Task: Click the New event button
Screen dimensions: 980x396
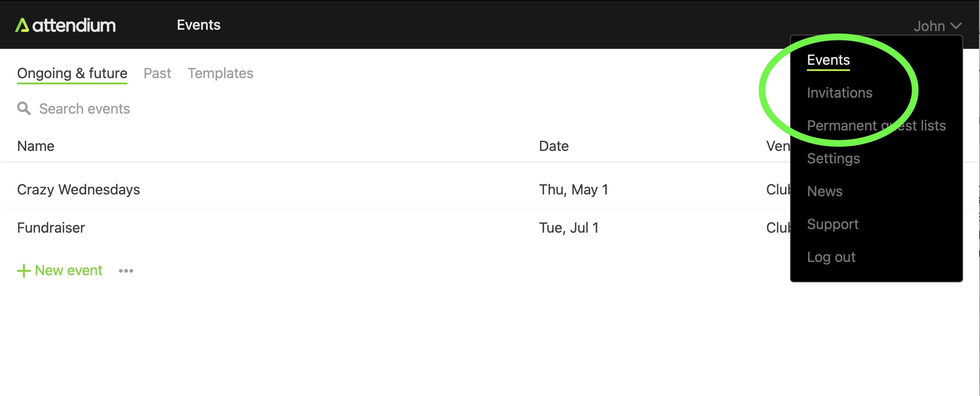Action: pos(68,270)
